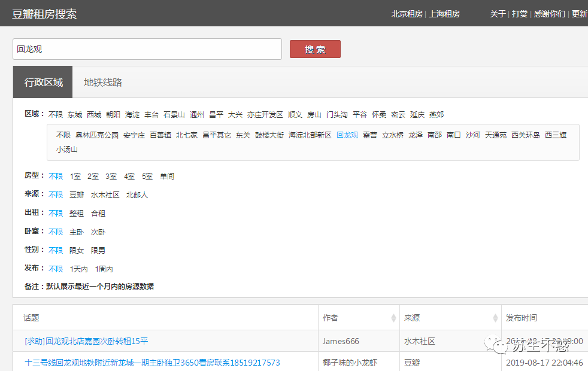Filter by the 东城 district
This screenshot has height=371, width=588.
[75, 115]
